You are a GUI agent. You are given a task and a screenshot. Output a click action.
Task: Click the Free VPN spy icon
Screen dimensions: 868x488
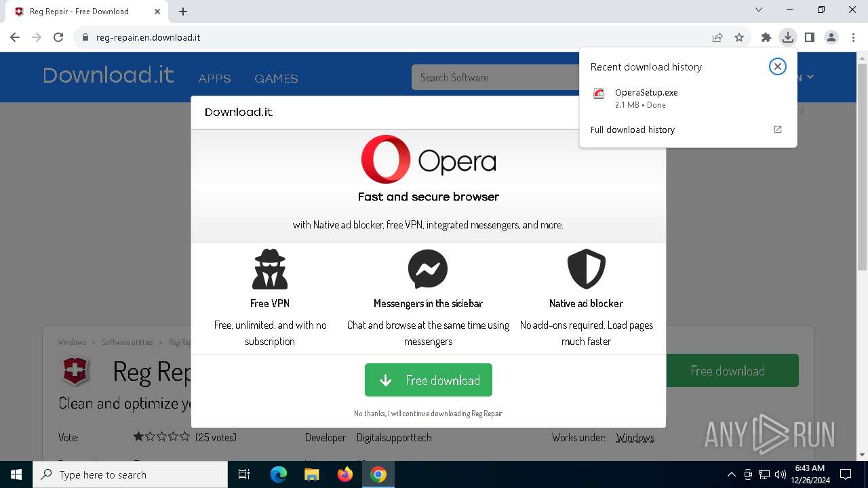click(270, 269)
